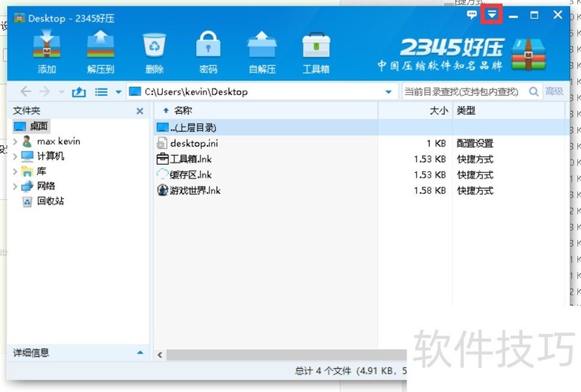Select 回收站 recycle bin item

(x=43, y=201)
